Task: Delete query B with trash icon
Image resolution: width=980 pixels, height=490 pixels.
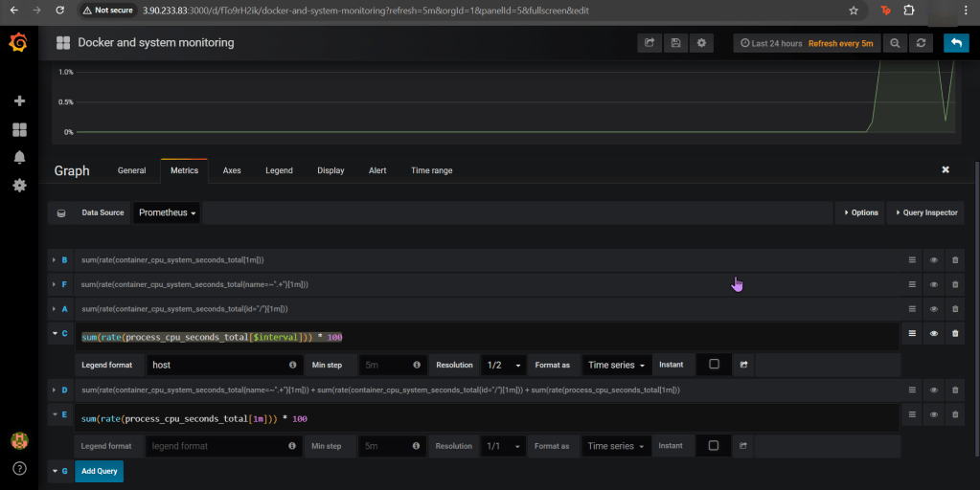Action: tap(954, 260)
